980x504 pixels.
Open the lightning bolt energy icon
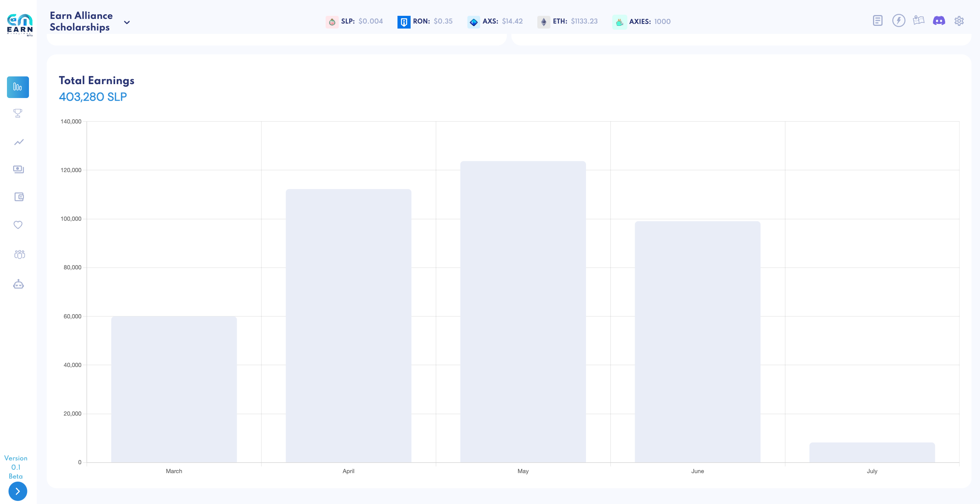tap(898, 20)
